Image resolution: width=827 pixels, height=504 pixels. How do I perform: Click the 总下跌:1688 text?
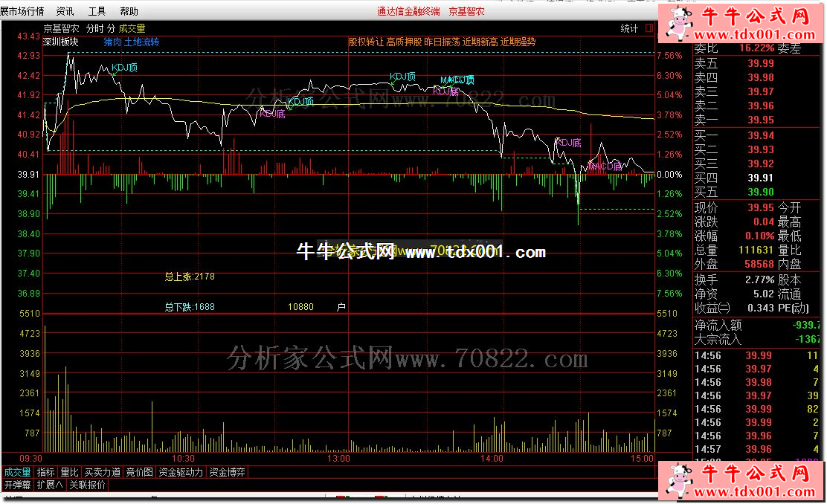pos(190,307)
